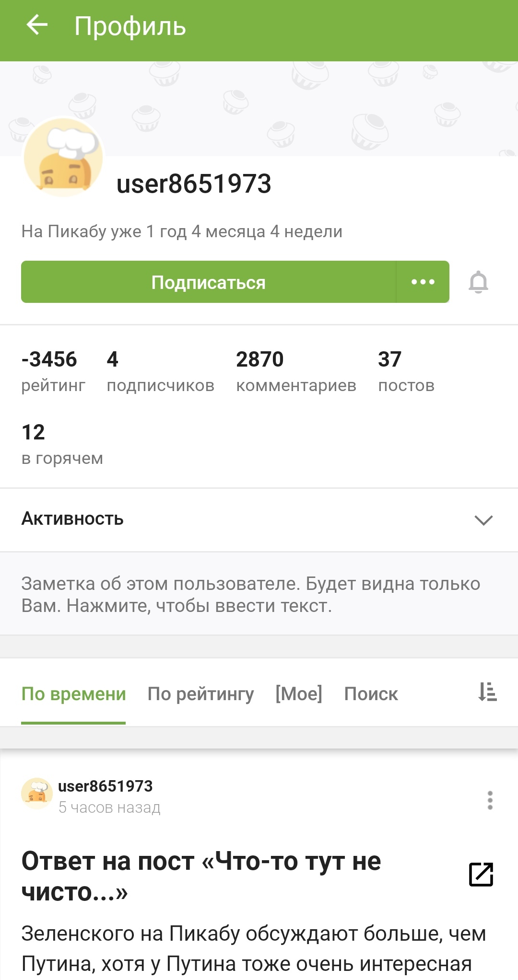
Task: Switch to [Мое] tab
Action: click(299, 694)
